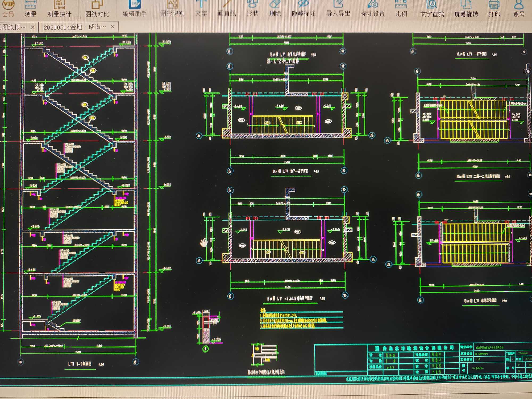Open the 编辑助手 edit assistant

[135, 9]
